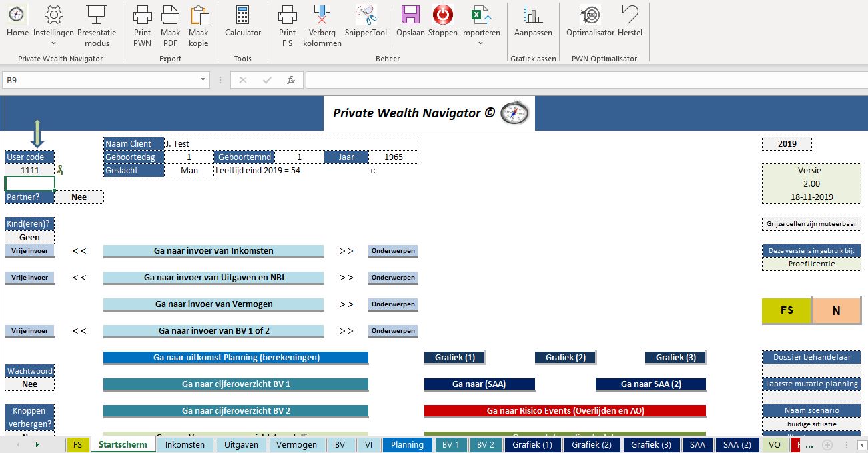Click the Home compass icon
Viewport: 868px width, 453px height.
(x=17, y=15)
